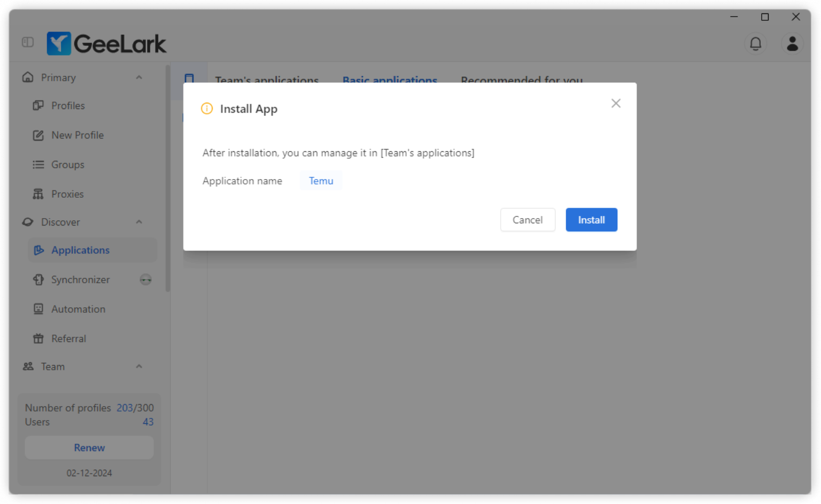Switch to Recommended for you tab

coord(522,80)
